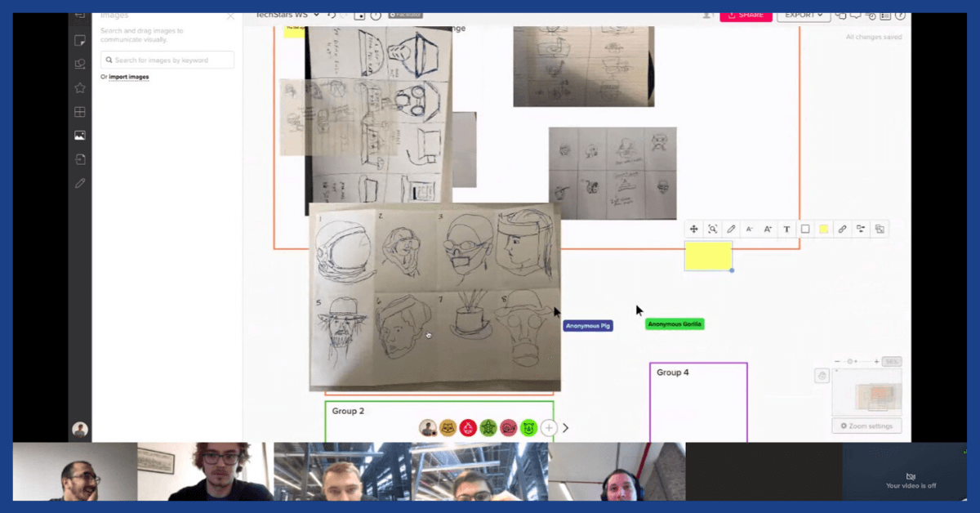This screenshot has width=980, height=513.
Task: Open the import images link
Action: tap(128, 77)
